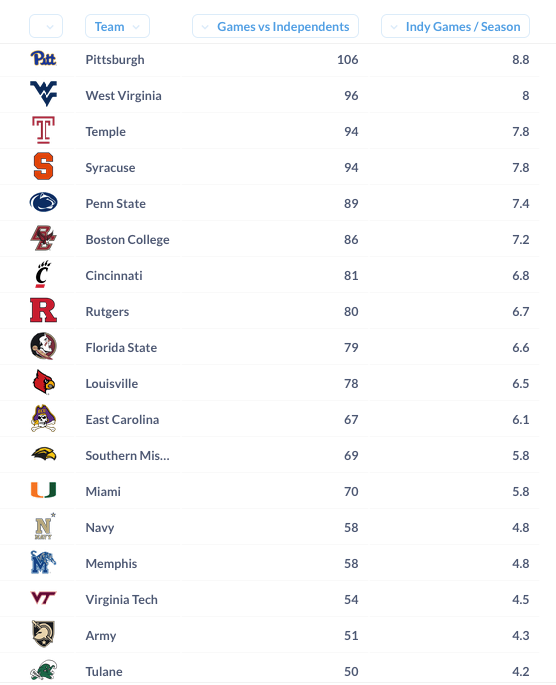Click the Miami U logo
The height and width of the screenshot is (685, 556).
point(43,490)
